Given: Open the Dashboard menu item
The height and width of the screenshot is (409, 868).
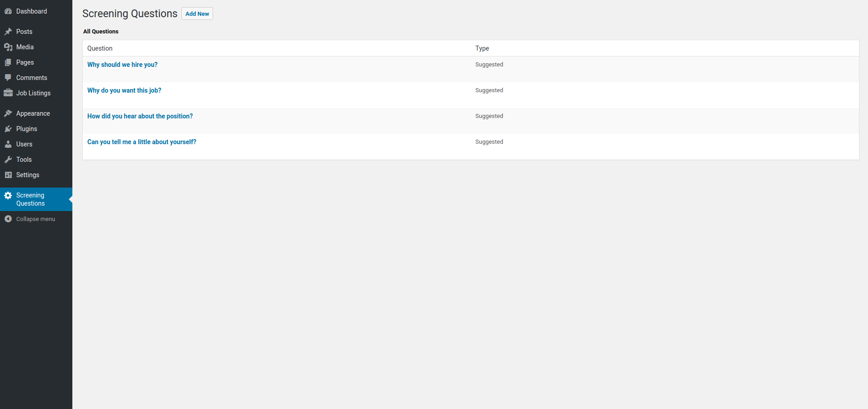Looking at the screenshot, I should pyautogui.click(x=32, y=11).
